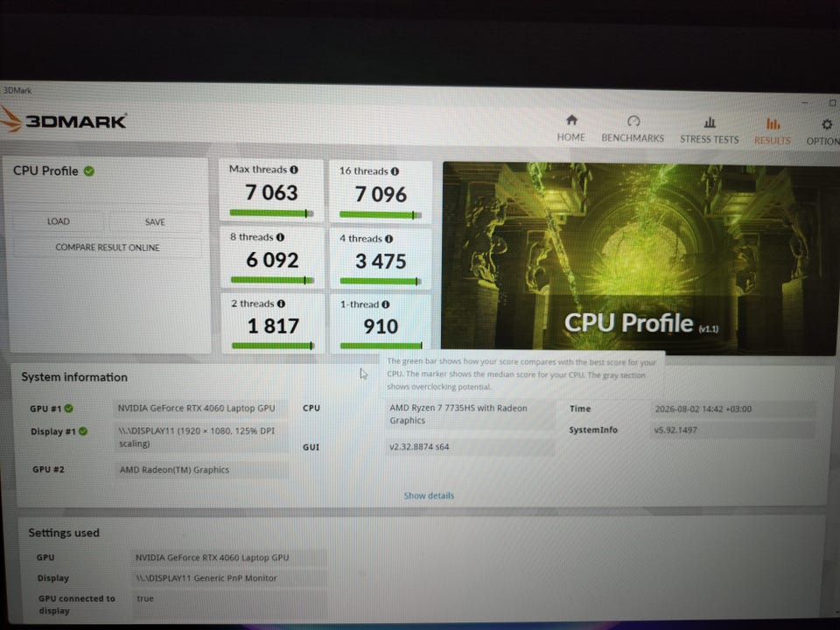
Task: Click the 1-thread score bar
Action: pos(381,346)
